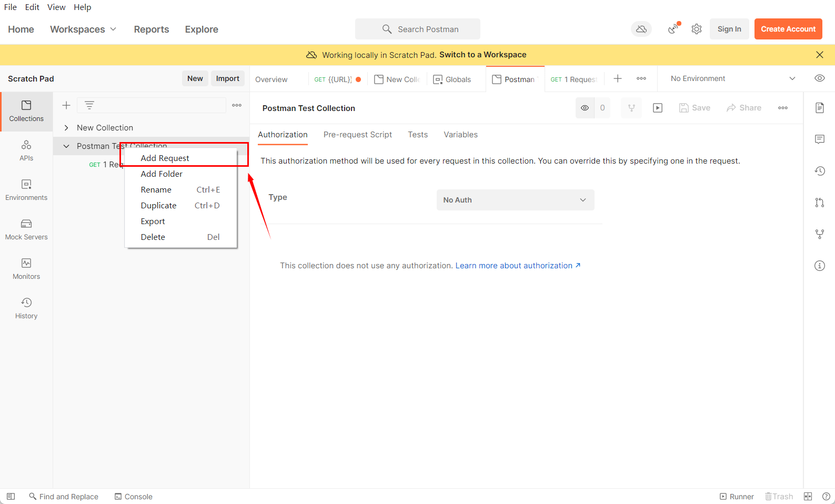
Task: Switch to the GET 1 Request tab
Action: tap(574, 79)
